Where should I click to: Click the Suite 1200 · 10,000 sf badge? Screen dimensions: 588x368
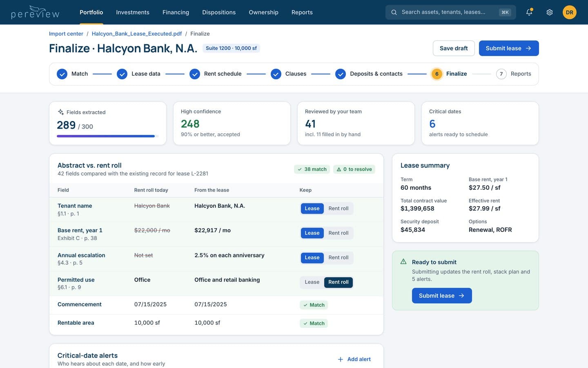pos(231,48)
